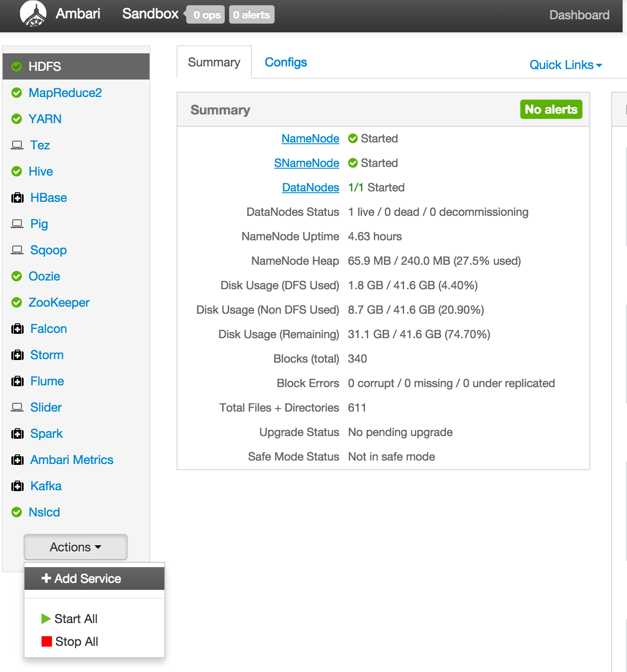Click the 0 alerts badge
Image resolution: width=627 pixels, height=672 pixels.
[252, 14]
